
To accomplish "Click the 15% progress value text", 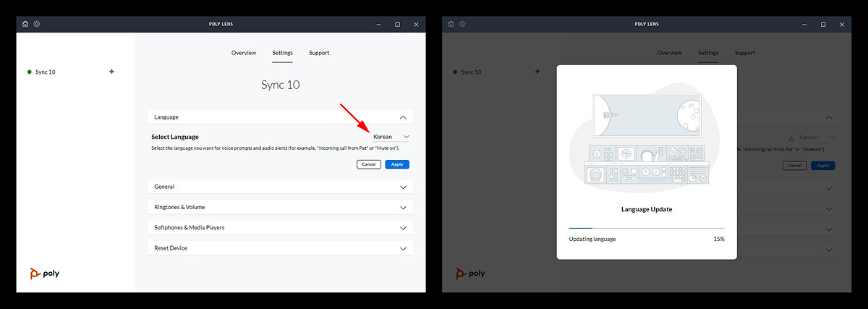I will pyautogui.click(x=719, y=239).
